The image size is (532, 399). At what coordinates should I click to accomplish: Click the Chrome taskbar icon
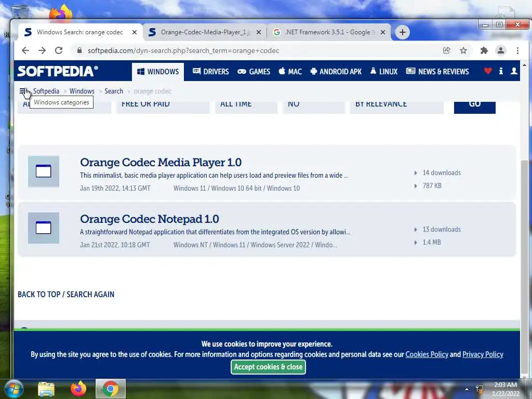pyautogui.click(x=111, y=389)
